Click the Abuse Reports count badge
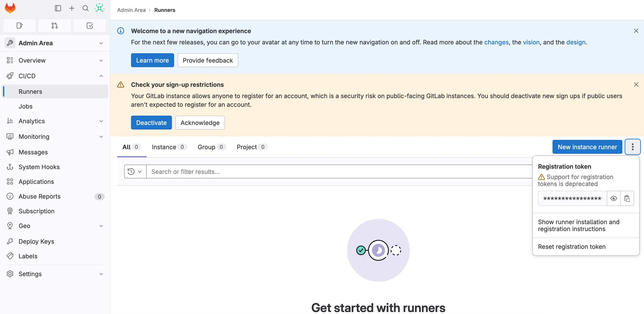This screenshot has height=314, width=644. [99, 197]
